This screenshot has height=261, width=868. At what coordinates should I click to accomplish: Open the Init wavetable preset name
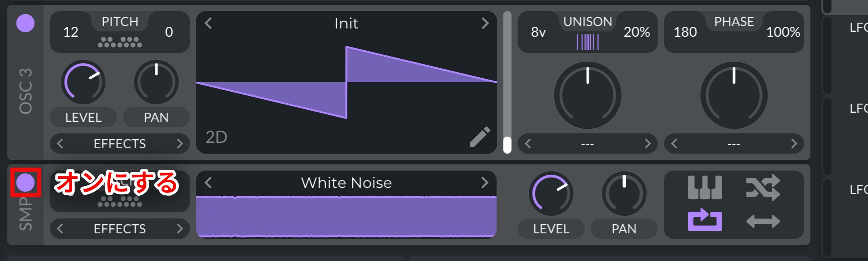point(346,23)
